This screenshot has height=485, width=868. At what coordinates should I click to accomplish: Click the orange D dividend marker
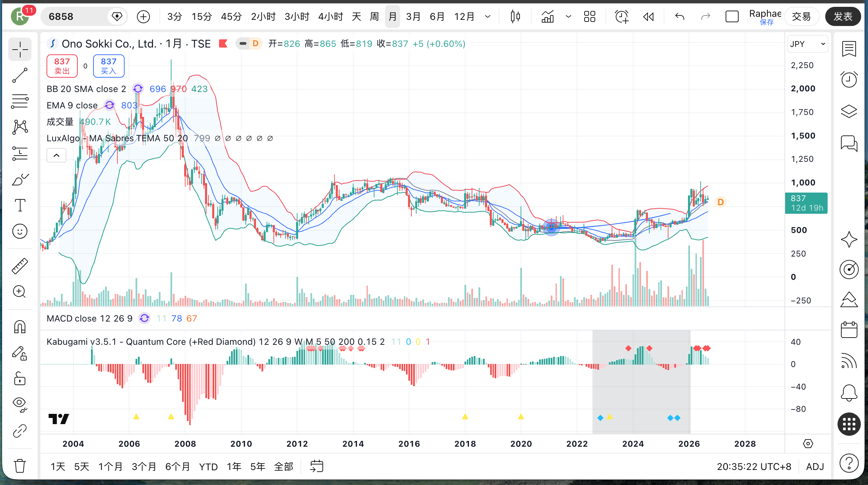coord(720,202)
